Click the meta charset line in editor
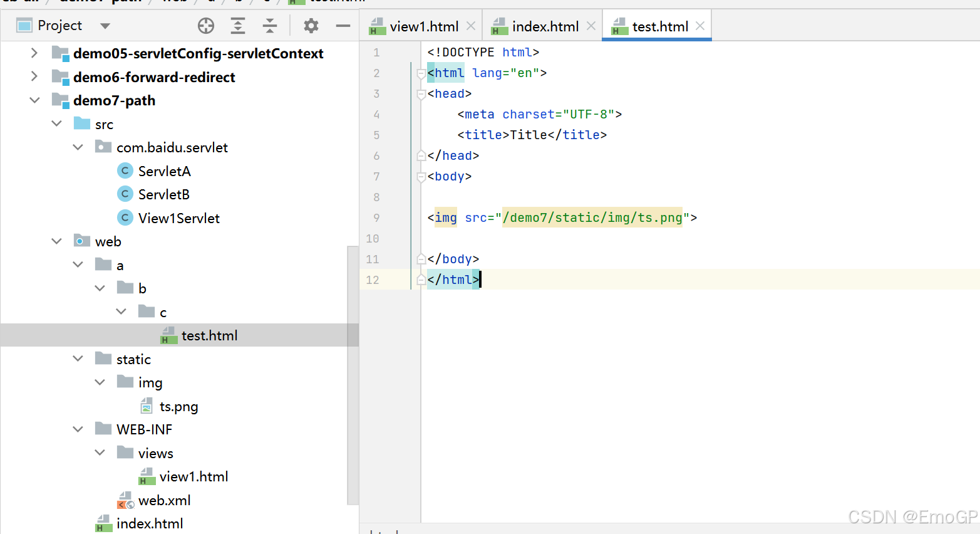This screenshot has width=980, height=534. coord(539,114)
